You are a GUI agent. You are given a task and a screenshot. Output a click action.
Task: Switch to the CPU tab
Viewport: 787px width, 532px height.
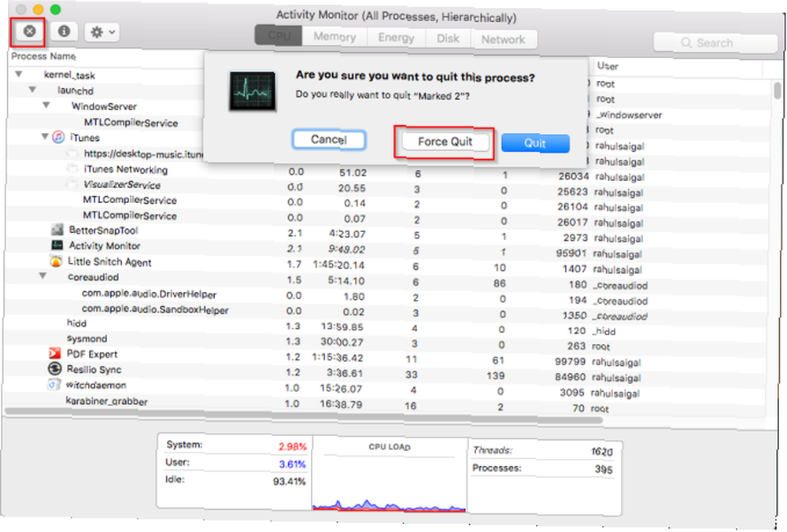(x=279, y=35)
